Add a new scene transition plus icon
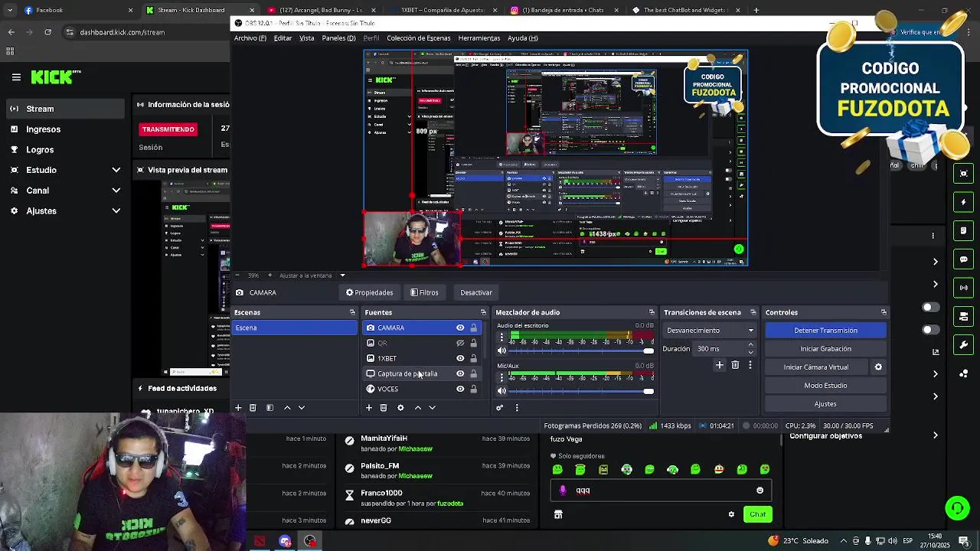This screenshot has height=551, width=980. pyautogui.click(x=719, y=365)
